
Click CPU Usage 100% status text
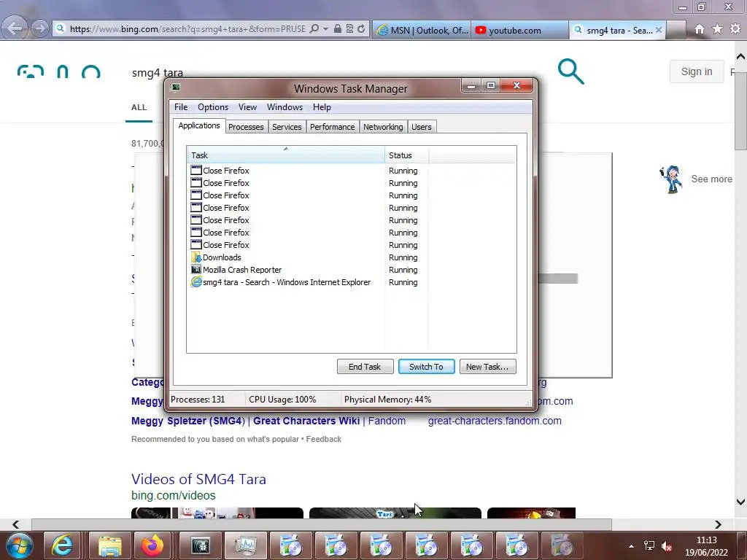click(282, 400)
